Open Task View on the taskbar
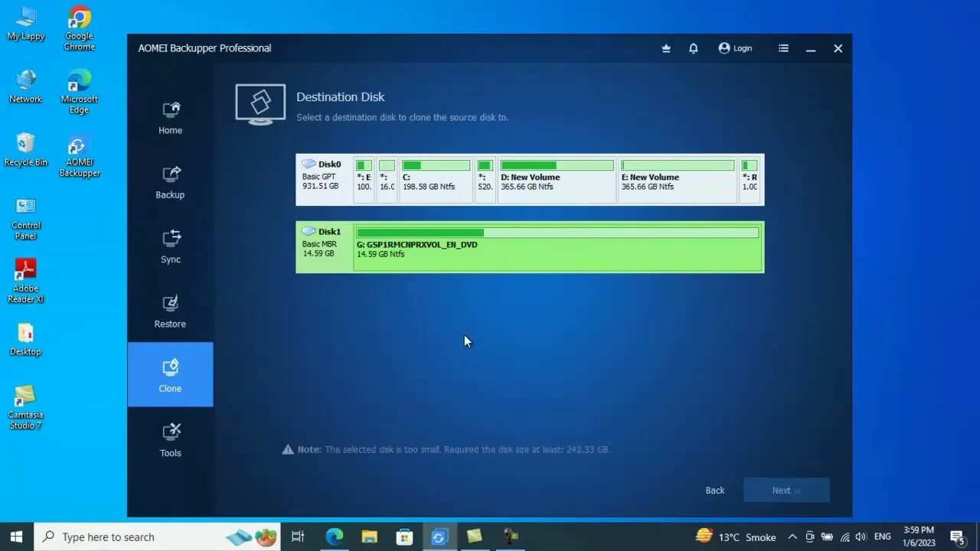This screenshot has width=980, height=551. (298, 536)
